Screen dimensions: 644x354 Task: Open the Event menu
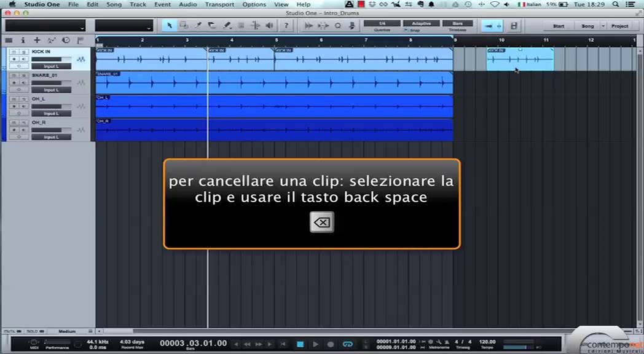[163, 4]
